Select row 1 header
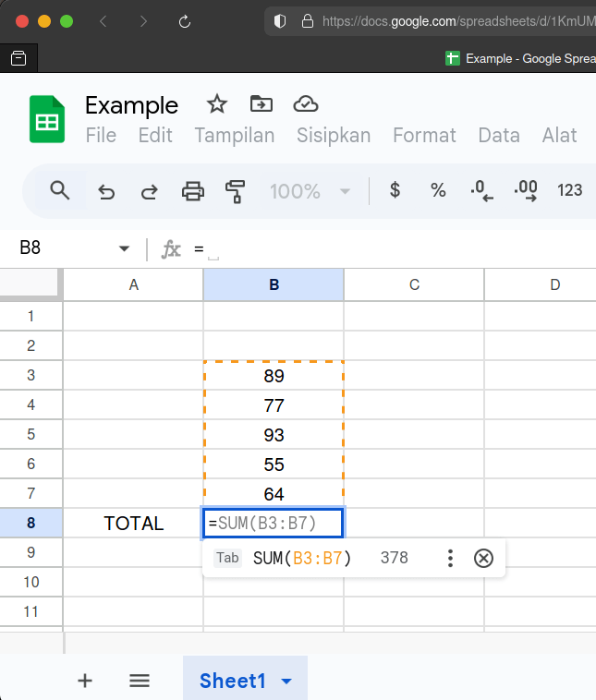Image resolution: width=596 pixels, height=700 pixels. click(x=30, y=317)
